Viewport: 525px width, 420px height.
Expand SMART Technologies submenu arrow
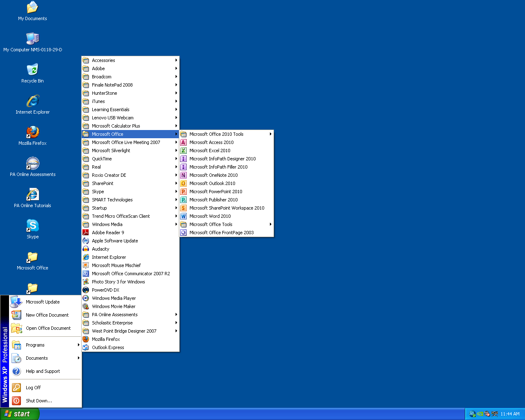(176, 200)
